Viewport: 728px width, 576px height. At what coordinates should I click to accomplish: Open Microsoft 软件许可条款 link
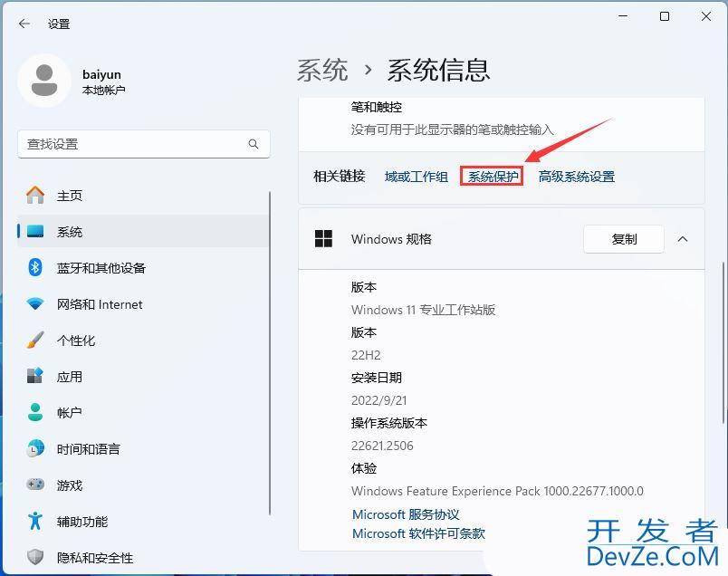click(x=418, y=533)
